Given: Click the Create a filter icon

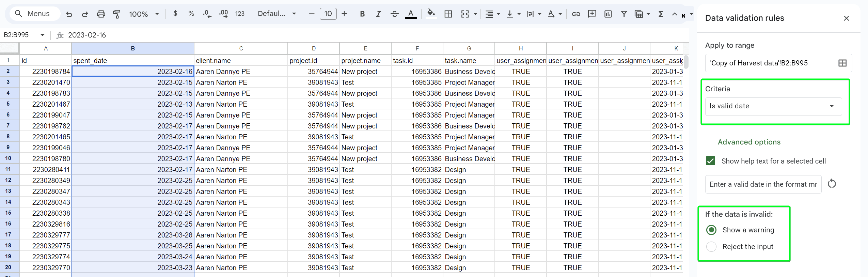Looking at the screenshot, I should pos(624,14).
